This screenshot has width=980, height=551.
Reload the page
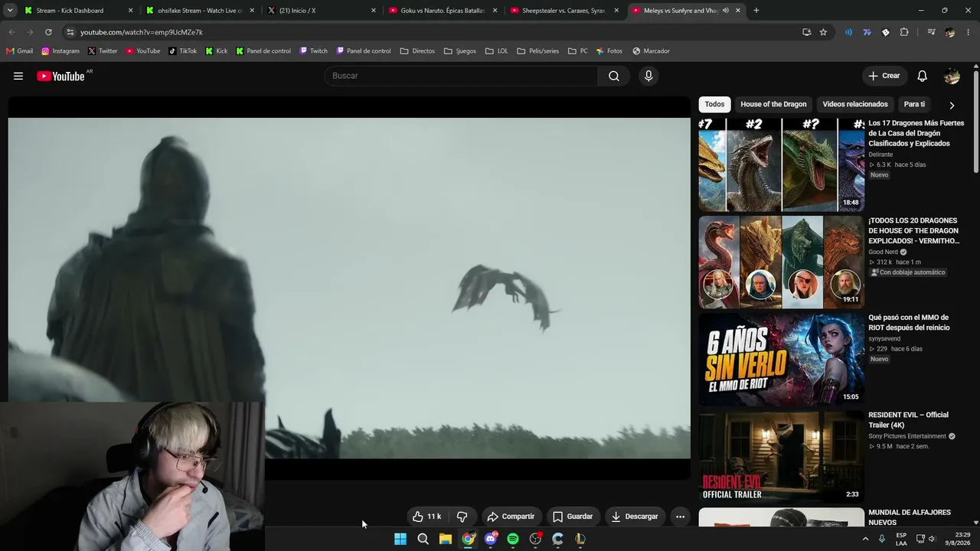coord(48,32)
